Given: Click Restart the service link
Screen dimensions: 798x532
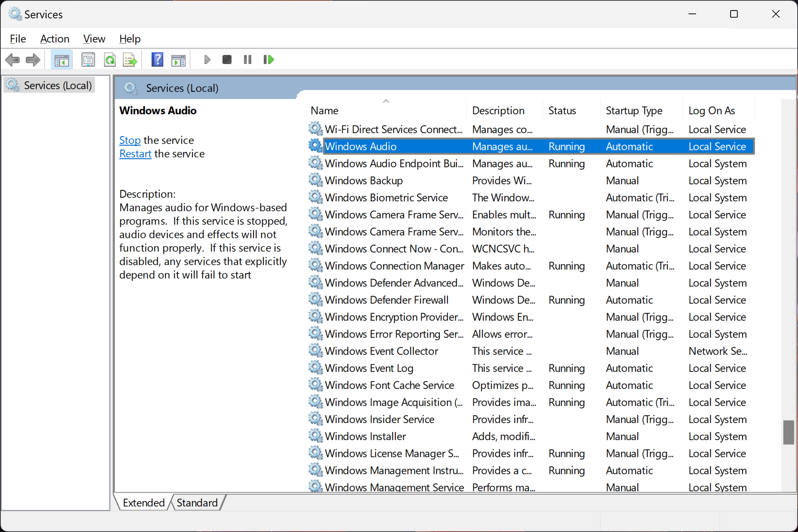Looking at the screenshot, I should pyautogui.click(x=135, y=153).
